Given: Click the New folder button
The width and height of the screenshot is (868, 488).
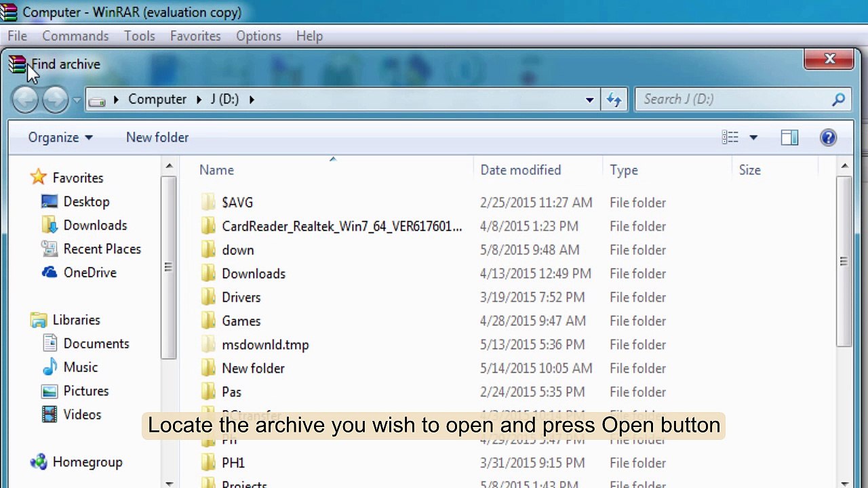Looking at the screenshot, I should click(x=157, y=138).
